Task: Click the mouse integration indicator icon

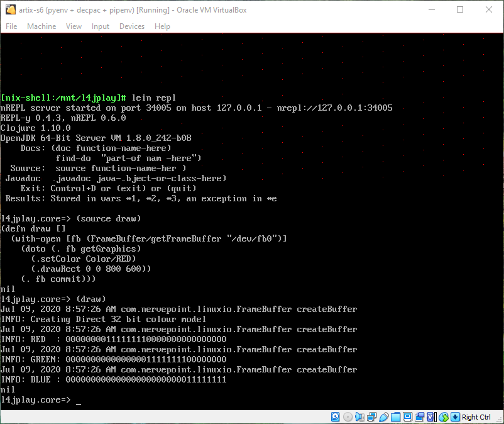Action: (x=444, y=417)
